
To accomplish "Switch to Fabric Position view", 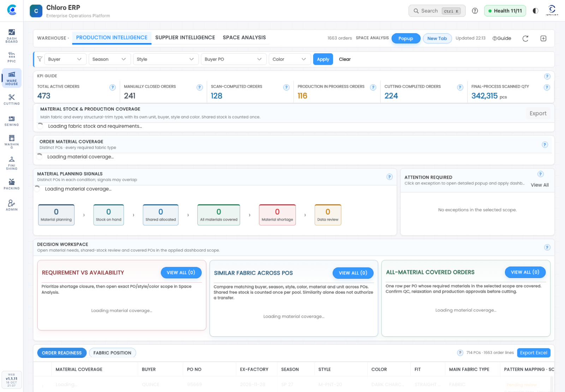I will point(112,353).
